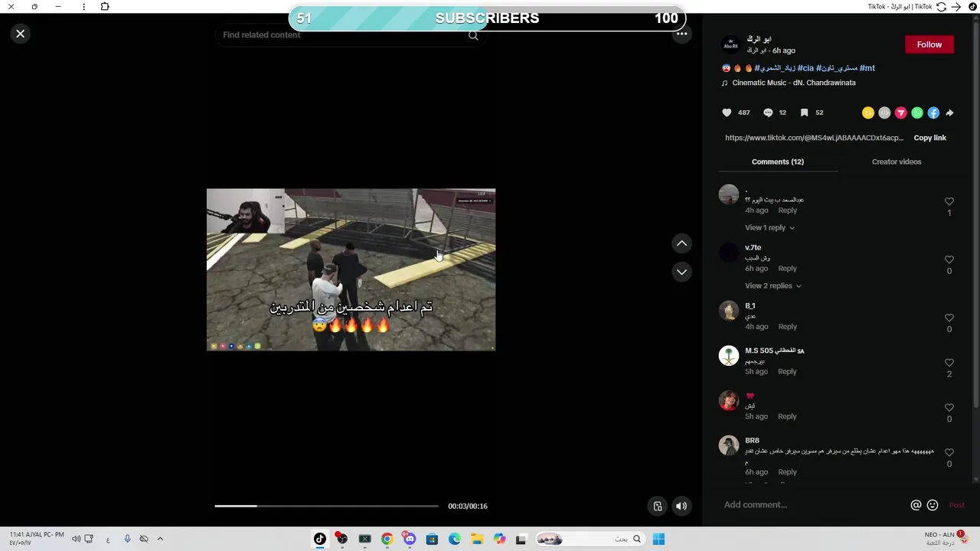Open system volume tray icon
Viewport: 980px width, 551px height.
(x=77, y=540)
